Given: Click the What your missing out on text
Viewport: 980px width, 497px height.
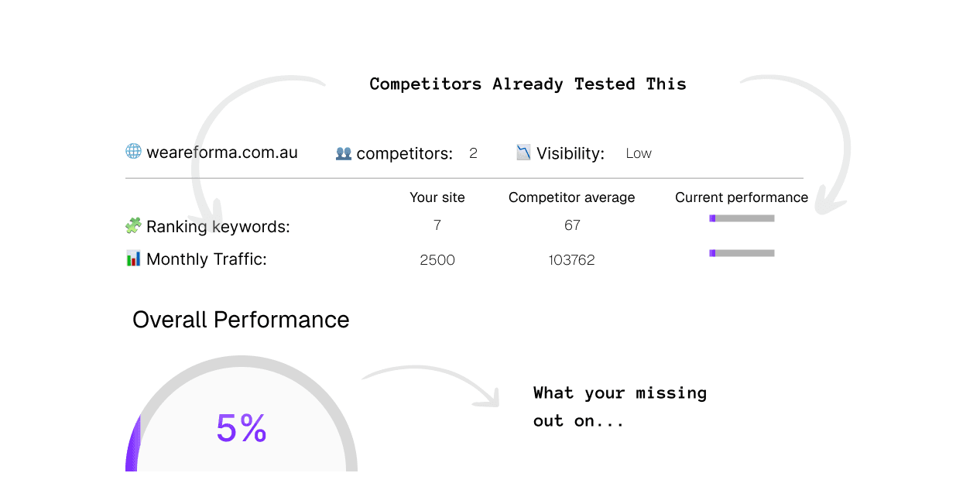Looking at the screenshot, I should [619, 406].
